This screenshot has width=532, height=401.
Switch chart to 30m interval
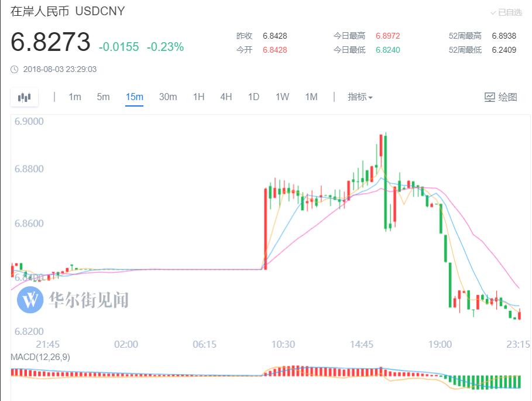(x=168, y=97)
